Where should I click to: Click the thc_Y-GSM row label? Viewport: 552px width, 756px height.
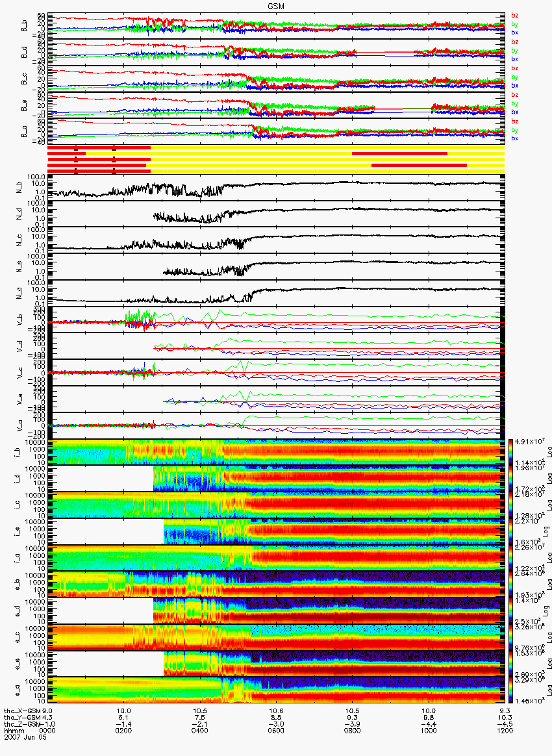(x=23, y=718)
